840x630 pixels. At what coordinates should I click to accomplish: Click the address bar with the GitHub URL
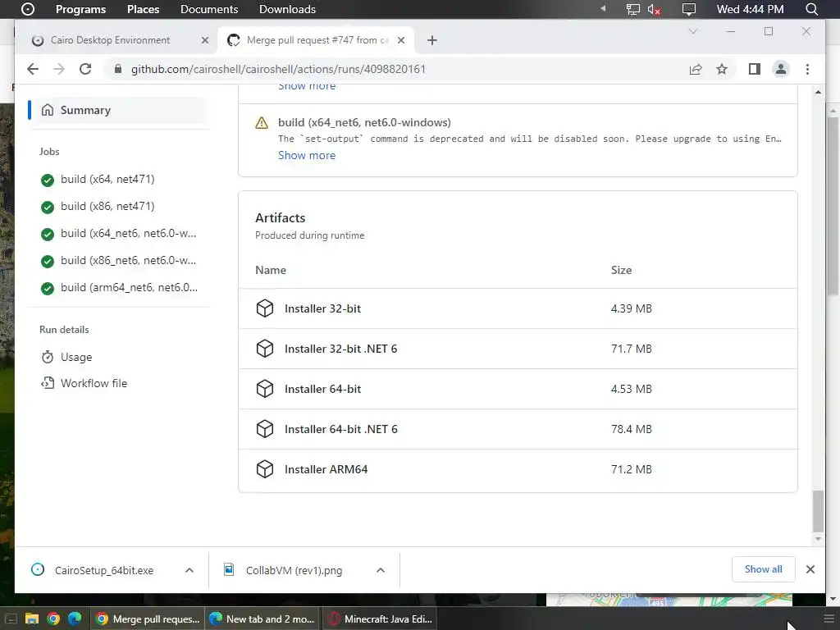point(279,69)
